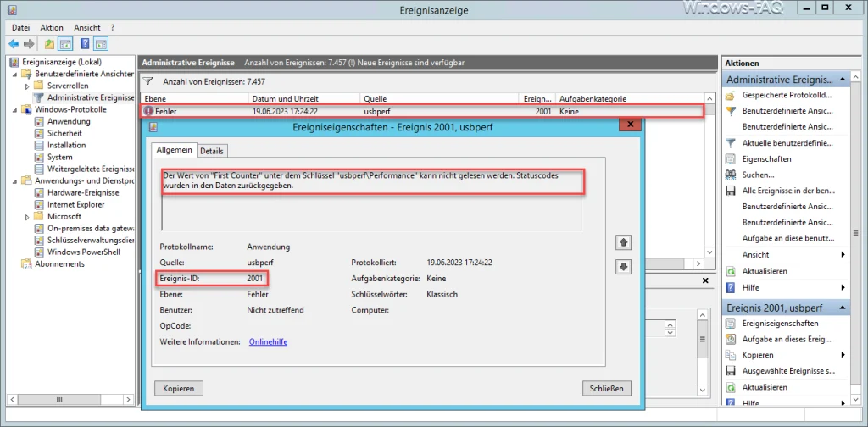Click the Forward arrow toolbar icon
This screenshot has width=868, height=427.
tap(29, 44)
